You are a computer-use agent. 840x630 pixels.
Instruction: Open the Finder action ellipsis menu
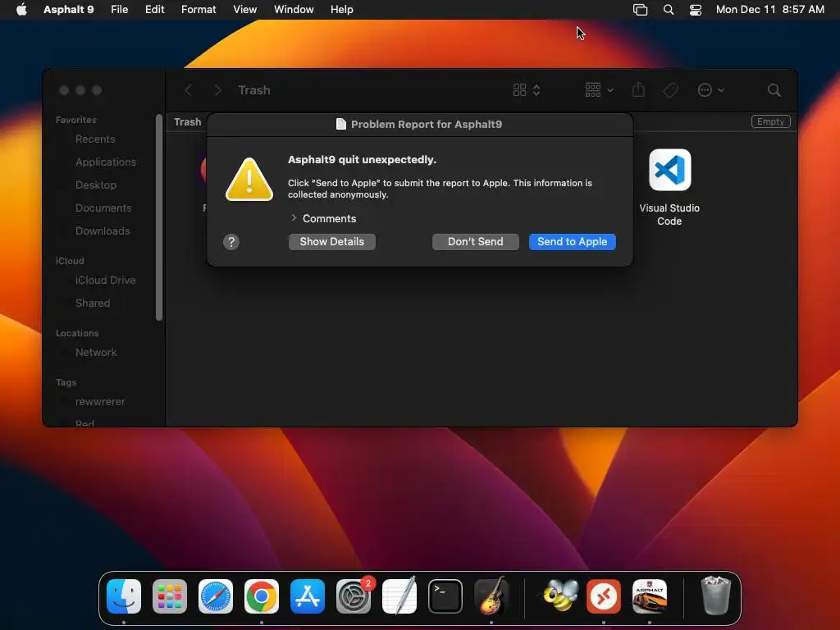[x=711, y=90]
